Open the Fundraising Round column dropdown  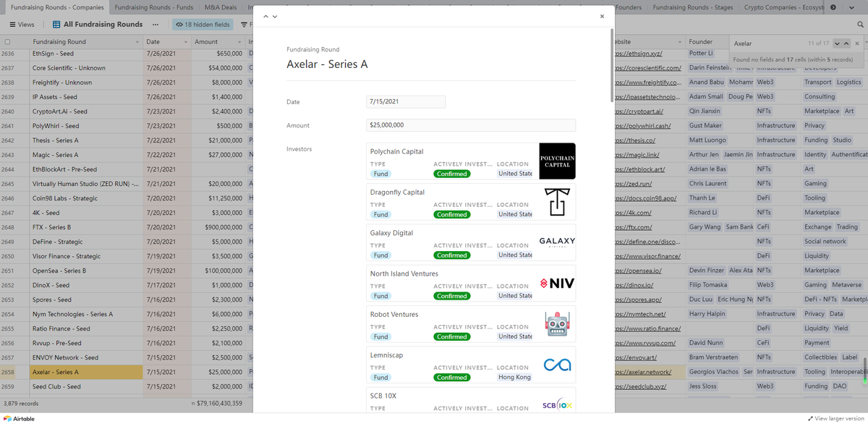(137, 42)
